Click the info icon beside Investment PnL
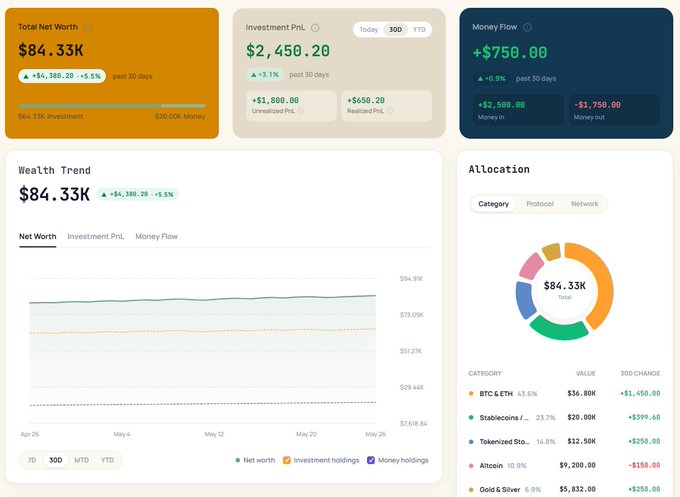The image size is (680, 497). coord(315,28)
